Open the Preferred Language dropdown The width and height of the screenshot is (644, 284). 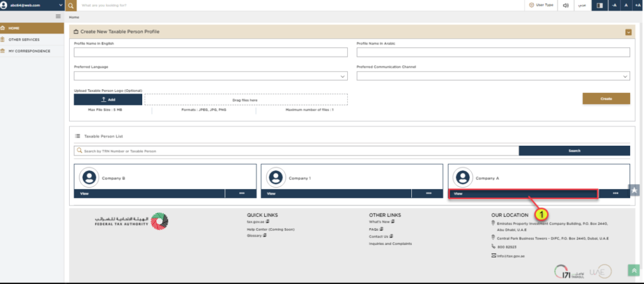[211, 76]
